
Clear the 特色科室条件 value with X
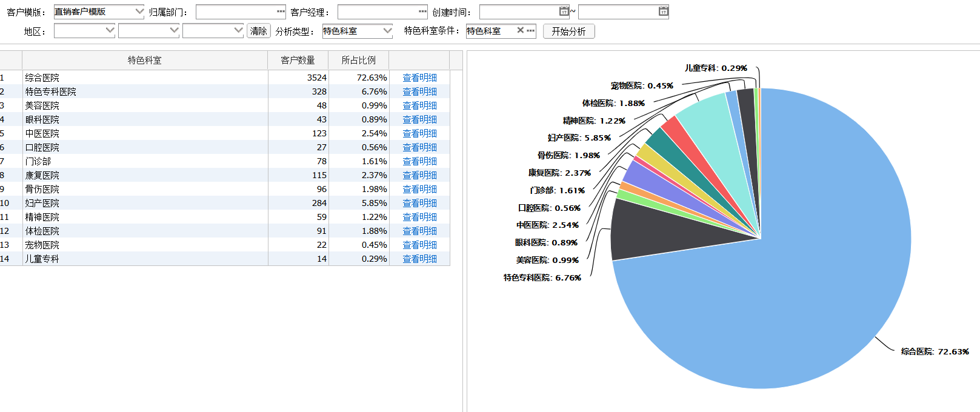[520, 30]
